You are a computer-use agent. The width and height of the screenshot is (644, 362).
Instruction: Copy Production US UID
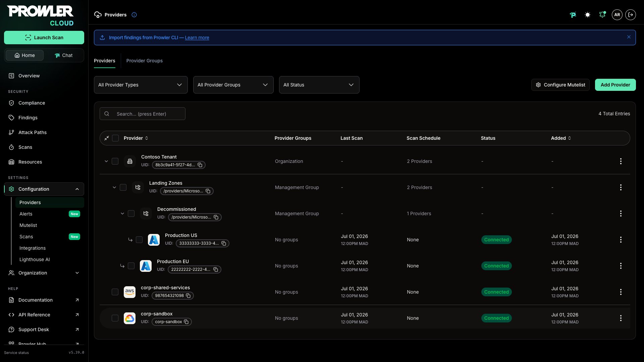click(224, 243)
